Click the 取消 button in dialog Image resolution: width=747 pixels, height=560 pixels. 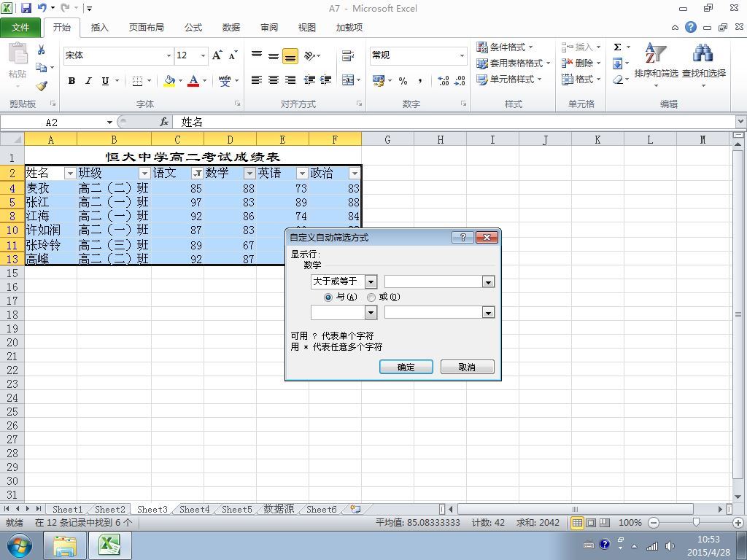(467, 367)
